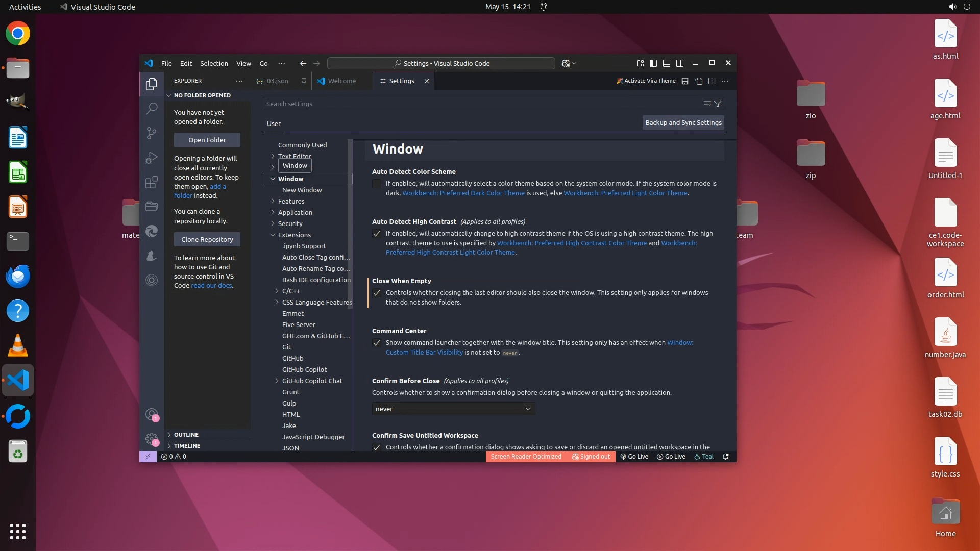
Task: Open Confirm Before Close dropdown
Action: (x=453, y=409)
